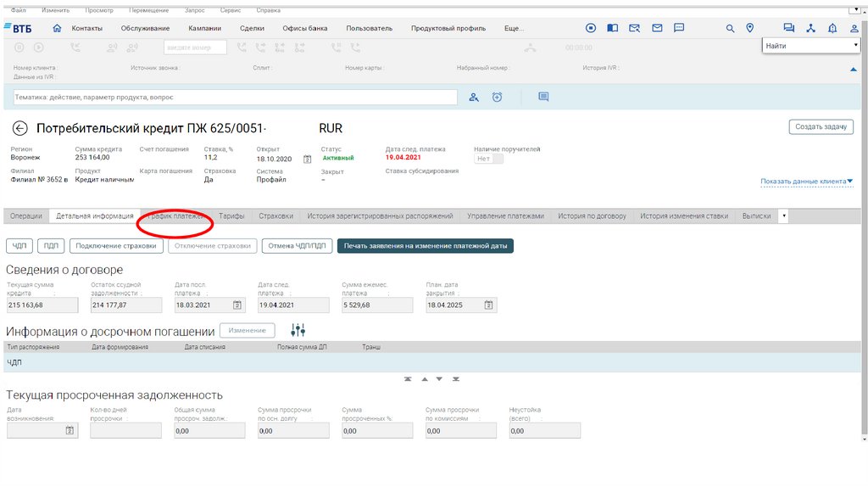Collapse the call info panel with the up triangle
868x487 pixels.
tap(854, 70)
